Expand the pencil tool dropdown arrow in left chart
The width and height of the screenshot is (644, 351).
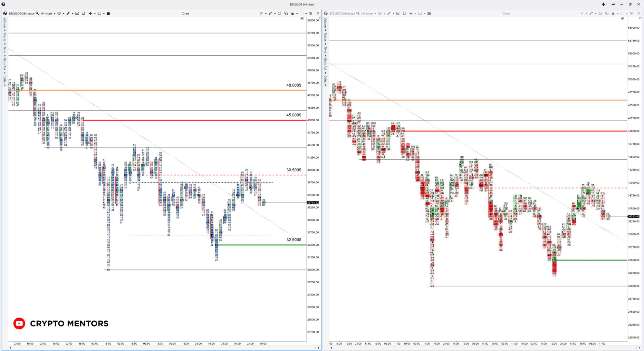[72, 14]
